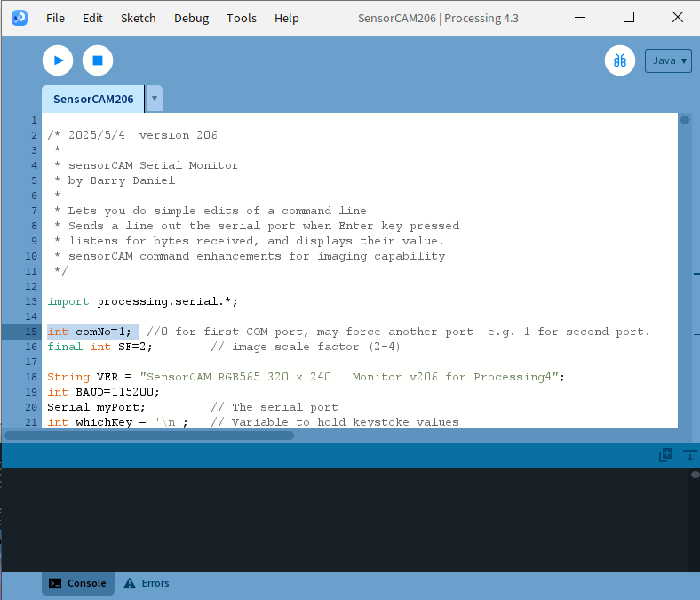Open the Tools menu
The image size is (700, 600).
pyautogui.click(x=241, y=18)
